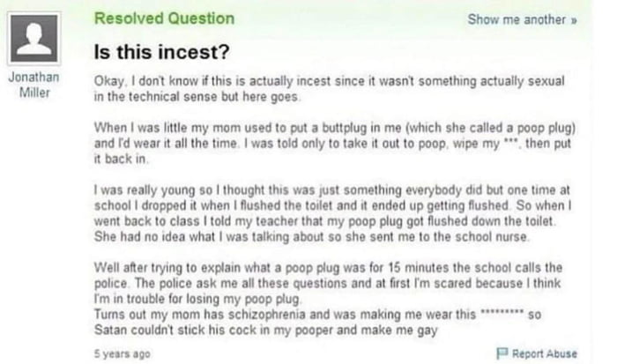Click the "5 years ago" timestamp
The height and width of the screenshot is (364, 617).
pyautogui.click(x=118, y=353)
